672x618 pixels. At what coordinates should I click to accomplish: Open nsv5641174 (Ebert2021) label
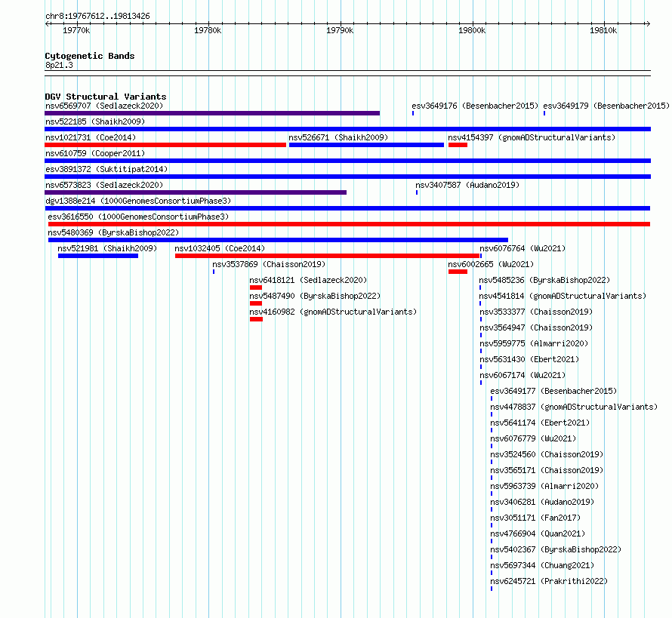(x=540, y=423)
